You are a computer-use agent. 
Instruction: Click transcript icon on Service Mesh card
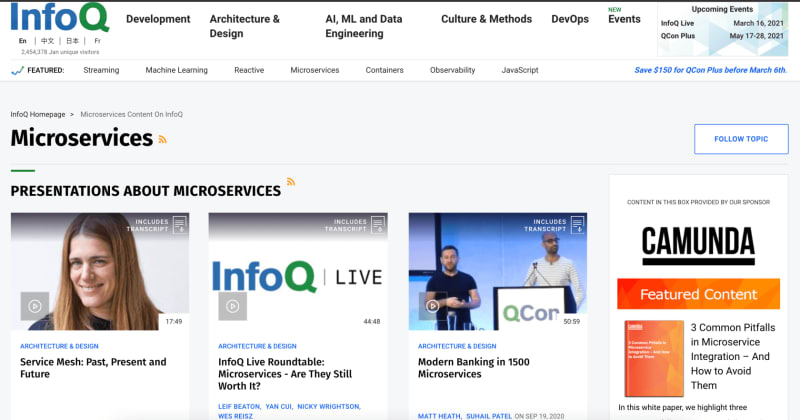[x=180, y=225]
